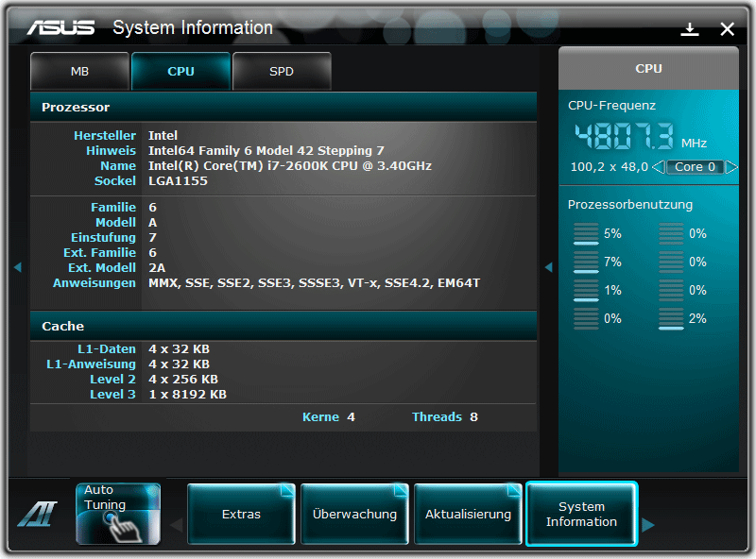
Task: Click the Einstufung label
Action: pos(103,238)
